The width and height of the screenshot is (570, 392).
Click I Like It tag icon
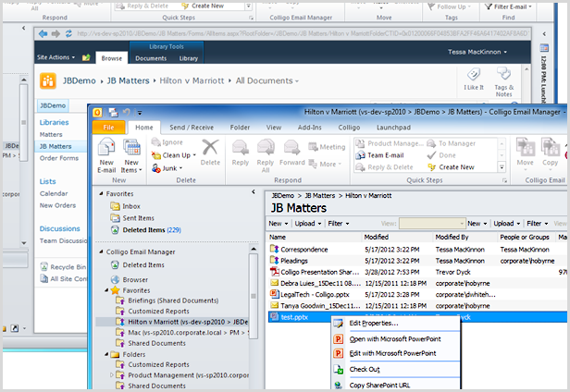tap(474, 74)
